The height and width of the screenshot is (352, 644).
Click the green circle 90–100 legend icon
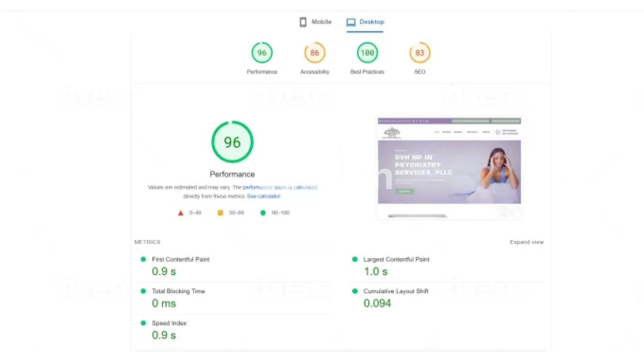point(263,213)
